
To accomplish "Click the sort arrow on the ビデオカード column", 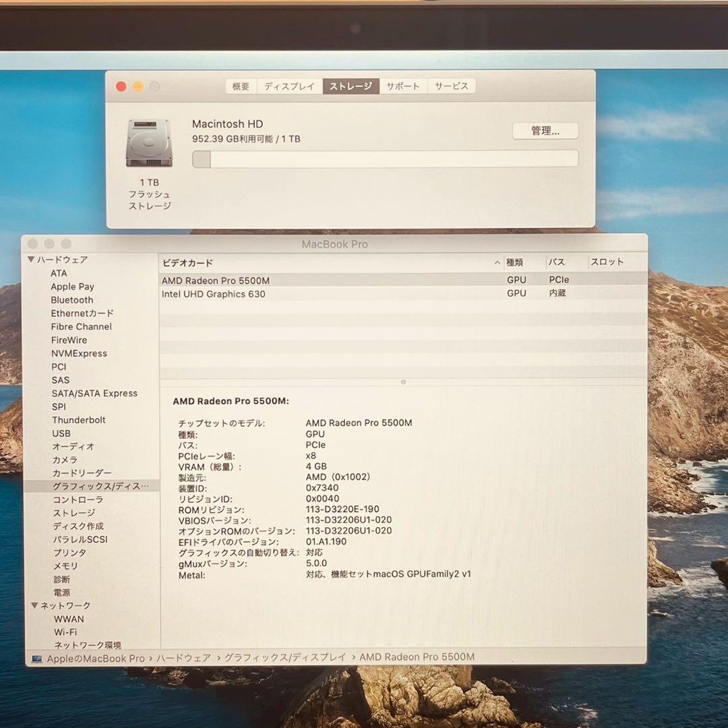I will [x=497, y=262].
